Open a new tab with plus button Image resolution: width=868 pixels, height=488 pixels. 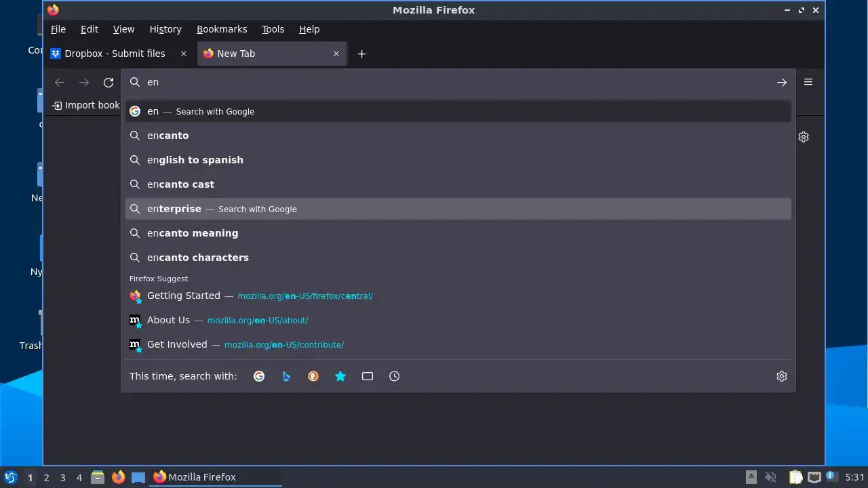362,54
